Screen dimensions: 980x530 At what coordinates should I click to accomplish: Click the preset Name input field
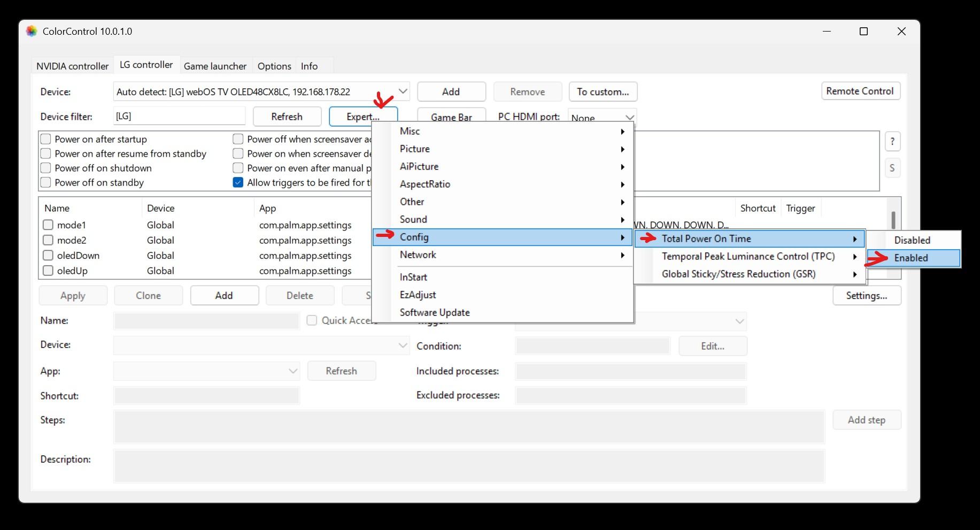(x=206, y=320)
